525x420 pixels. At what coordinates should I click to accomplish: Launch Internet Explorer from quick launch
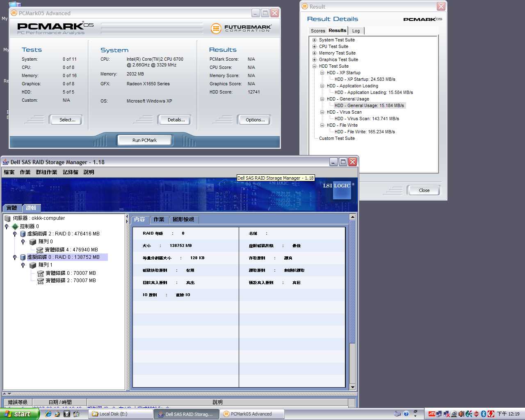click(48, 414)
